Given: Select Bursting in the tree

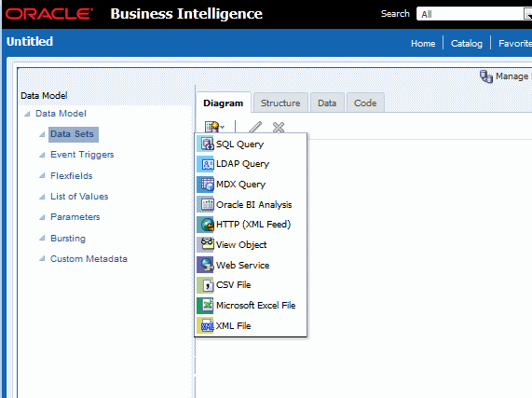Looking at the screenshot, I should (68, 239).
